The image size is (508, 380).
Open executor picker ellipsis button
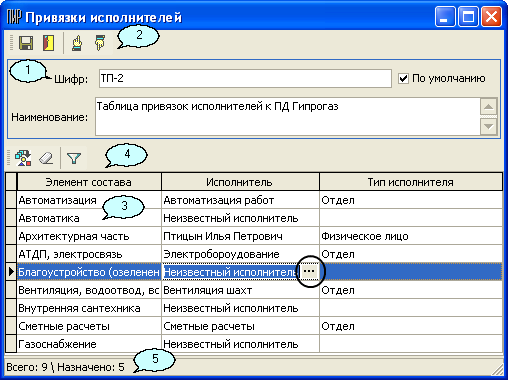309,271
